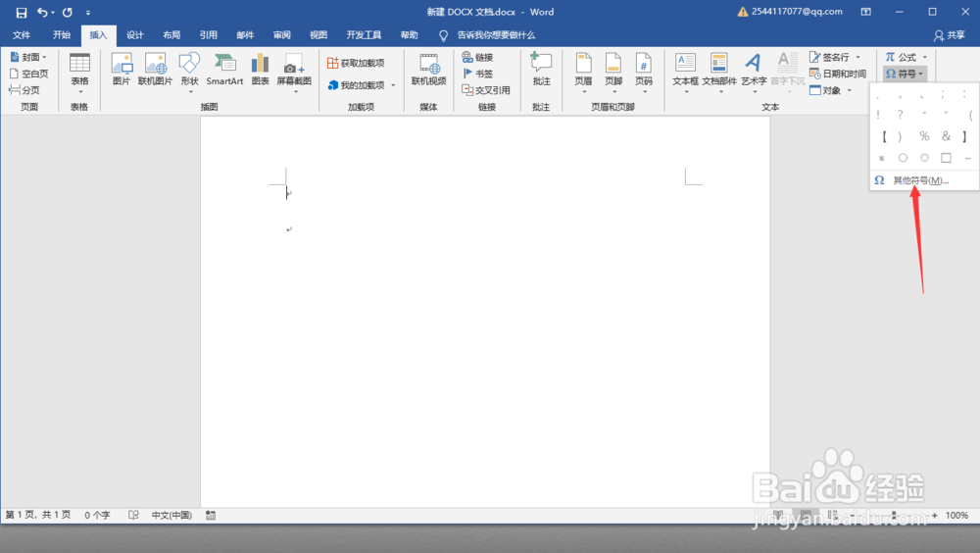Insert the hollow square symbol
This screenshot has width=980, height=553.
(x=947, y=158)
